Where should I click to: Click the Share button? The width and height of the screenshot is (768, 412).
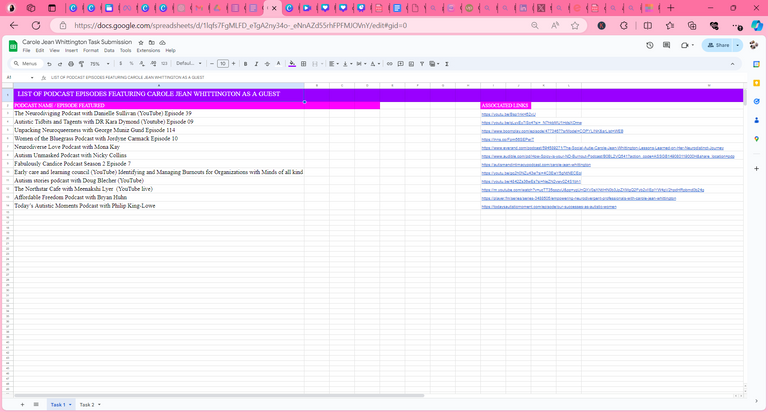718,45
